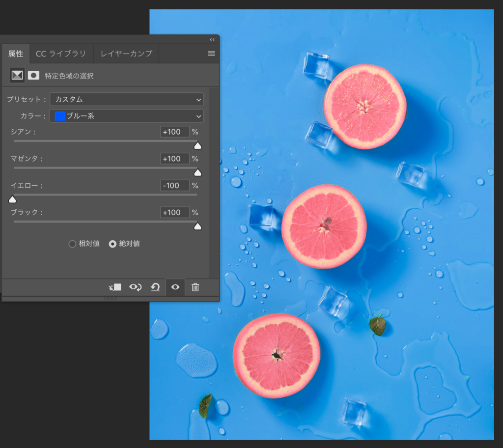The image size is (503, 448).
Task: Select the 属性 tab
Action: [16, 54]
